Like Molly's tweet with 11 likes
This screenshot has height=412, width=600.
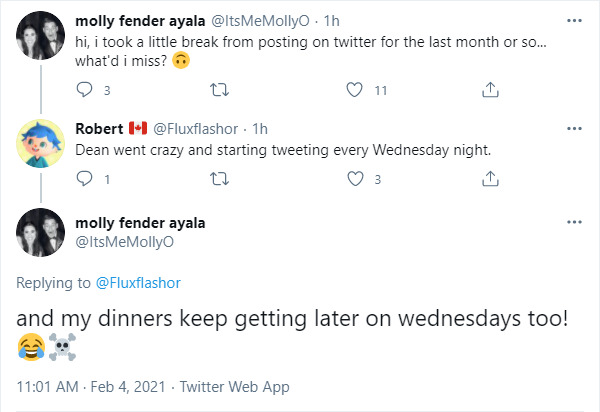[x=353, y=90]
